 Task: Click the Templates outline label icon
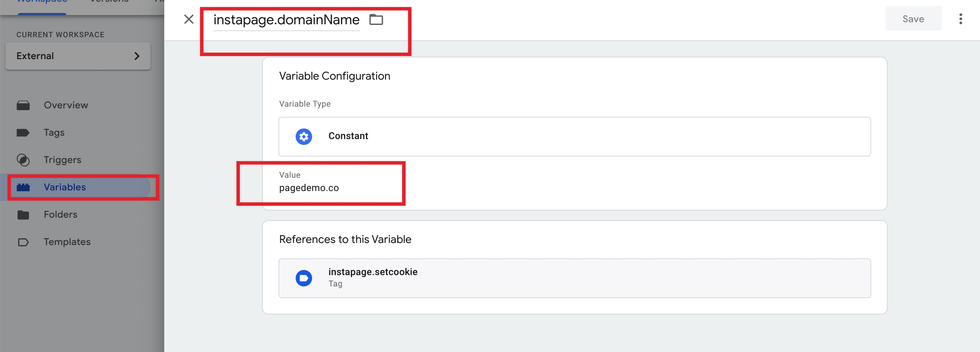[x=23, y=242]
